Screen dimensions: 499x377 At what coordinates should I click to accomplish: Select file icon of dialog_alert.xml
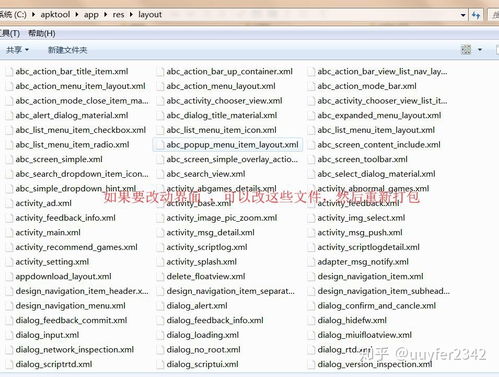160,306
